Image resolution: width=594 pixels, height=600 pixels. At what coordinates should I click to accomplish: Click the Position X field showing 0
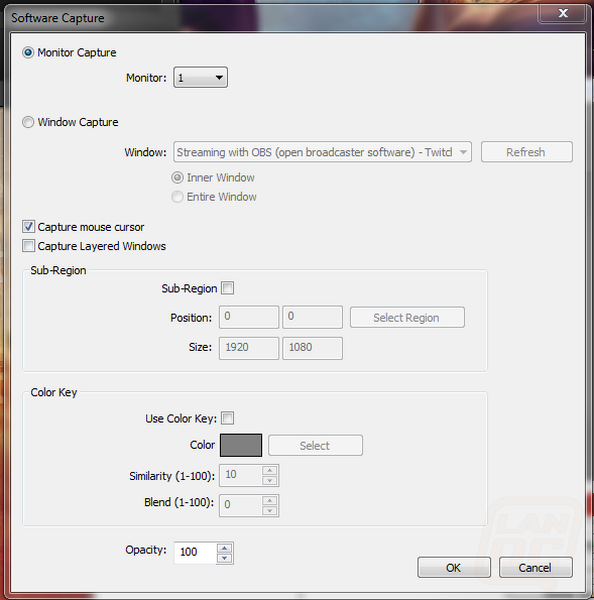[x=249, y=317]
